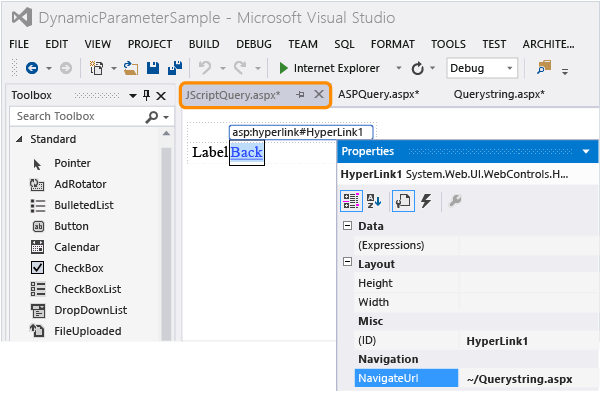Click the Search Toolbox magnifier icon
The width and height of the screenshot is (600, 393).
152,117
